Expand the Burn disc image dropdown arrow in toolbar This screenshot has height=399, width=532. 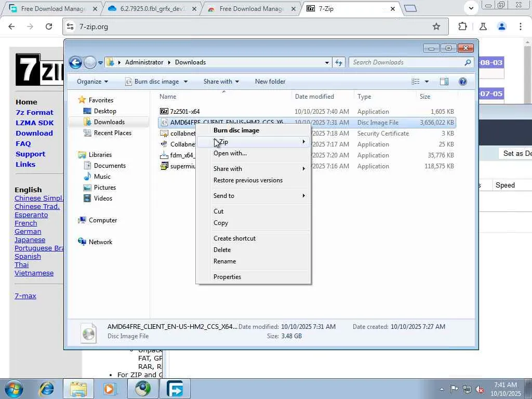click(185, 82)
